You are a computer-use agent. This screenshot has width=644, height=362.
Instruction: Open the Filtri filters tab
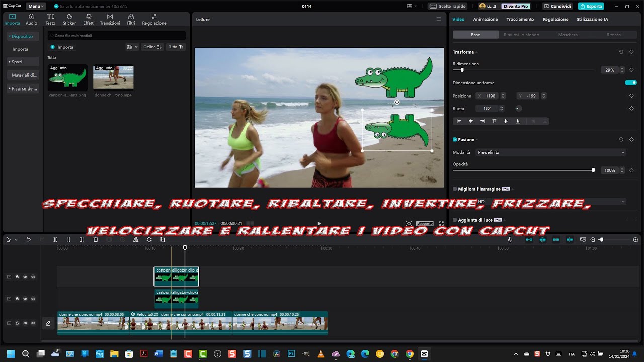click(x=131, y=19)
